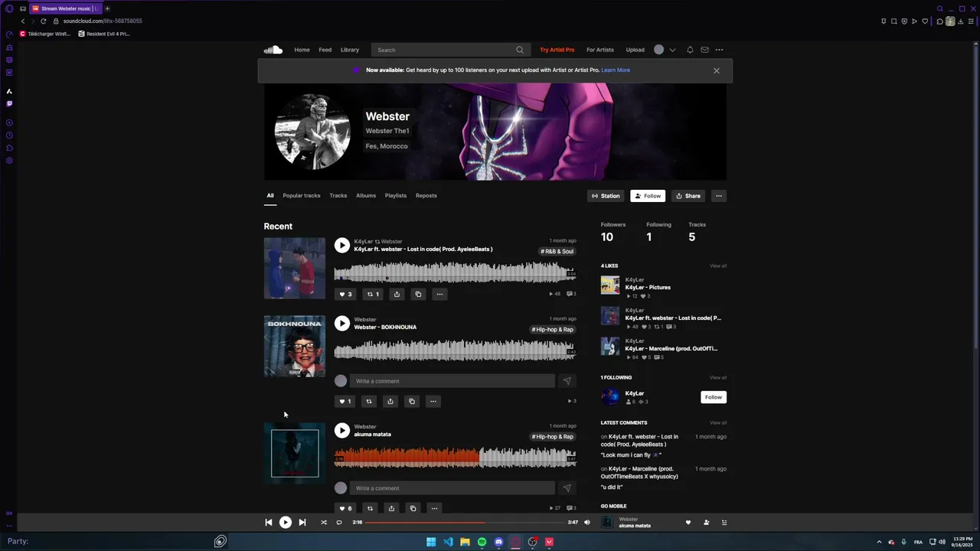Toggle repeat in player bar
This screenshot has width=980, height=551.
click(339, 523)
